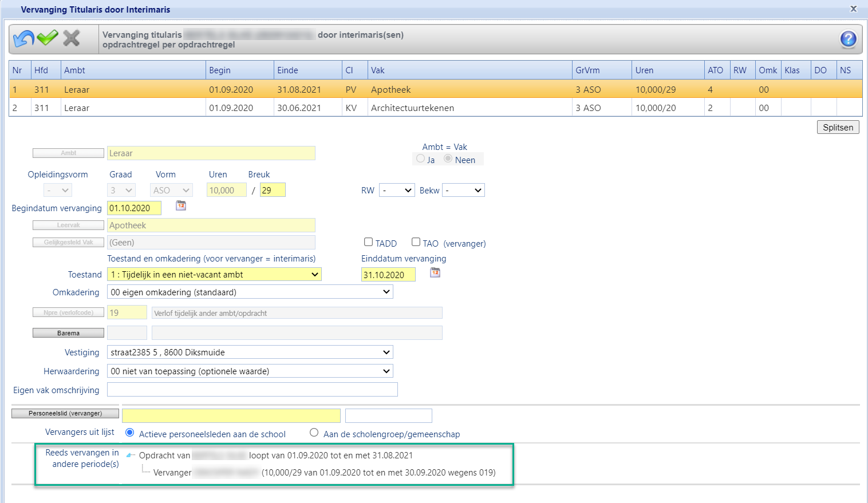Choose Aan de scholengroep/gemeenschap option

(314, 433)
